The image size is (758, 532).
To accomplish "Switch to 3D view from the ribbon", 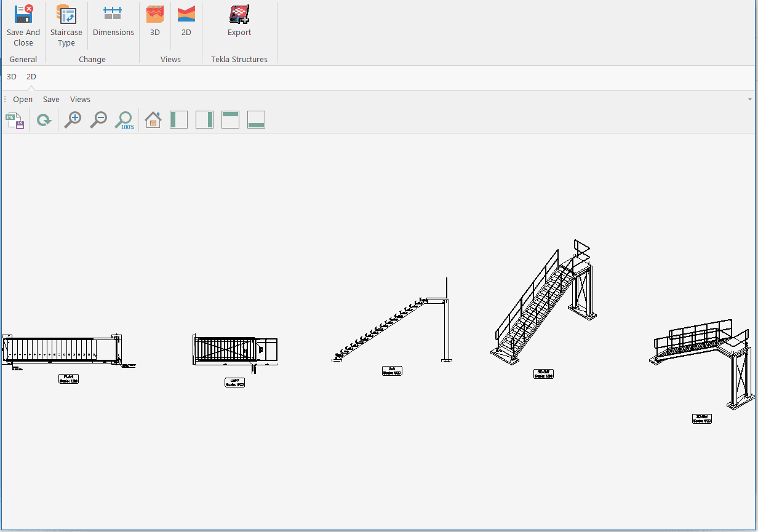I will point(155,21).
